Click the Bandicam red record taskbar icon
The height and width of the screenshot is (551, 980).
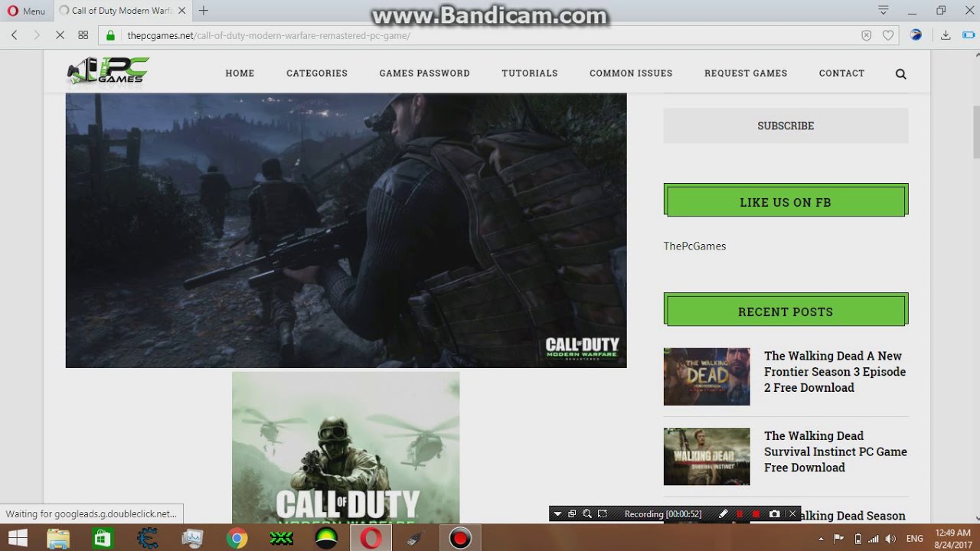pyautogui.click(x=460, y=538)
